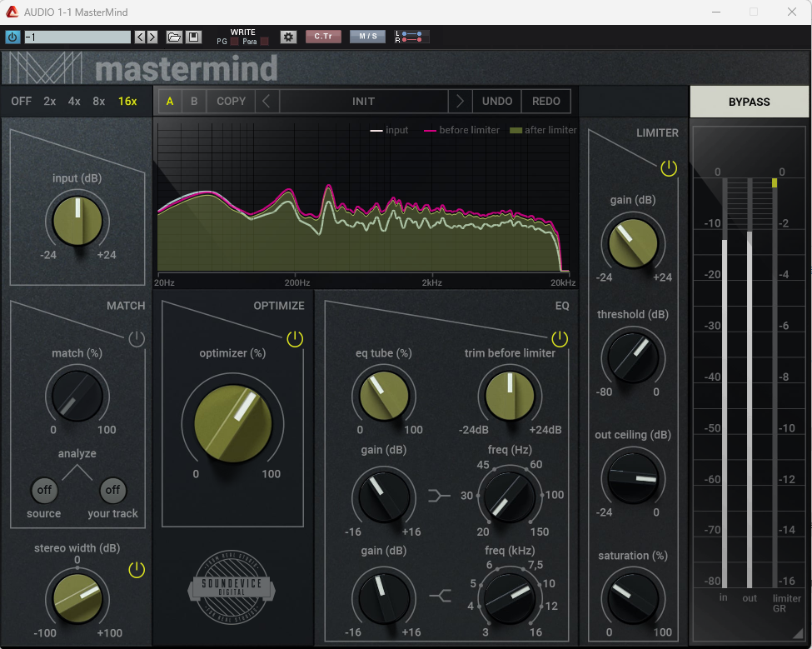The image size is (812, 649).
Task: Click the low shelf filter shape icon
Action: 439,496
